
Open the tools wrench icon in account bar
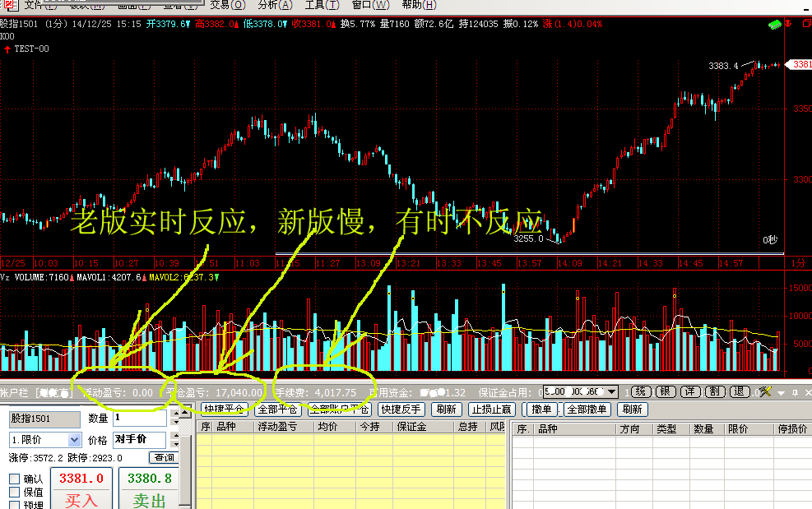pyautogui.click(x=764, y=392)
